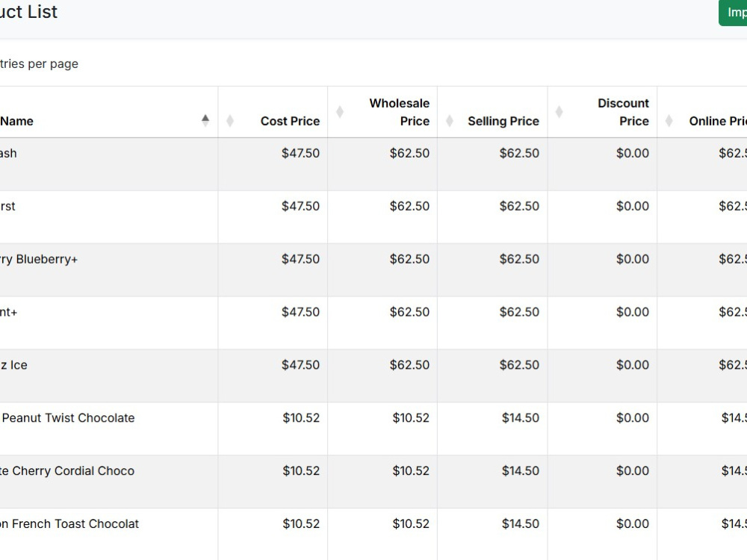Click the Selling Price header label
This screenshot has width=747, height=560.
pos(503,121)
